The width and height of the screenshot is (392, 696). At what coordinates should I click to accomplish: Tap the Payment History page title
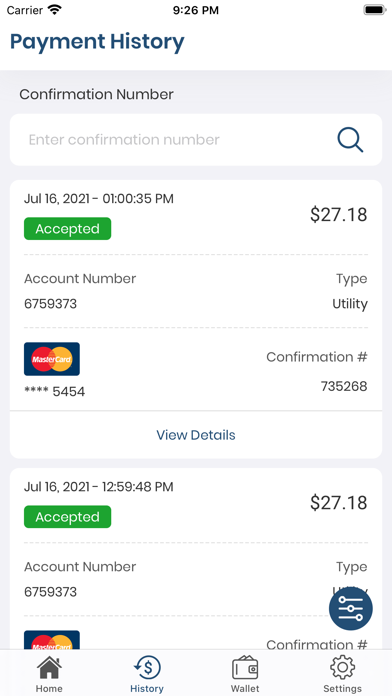click(97, 42)
